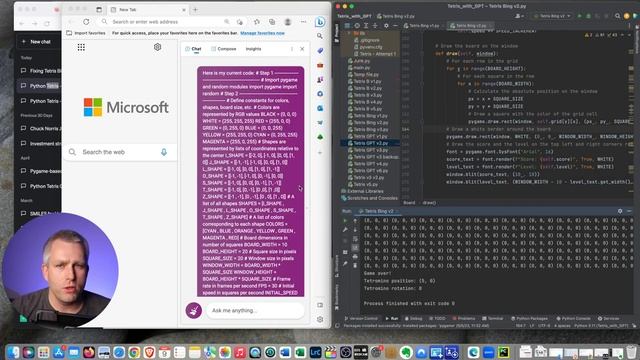The height and width of the screenshot is (360, 640).
Task: Click Manage favorites now link
Action: click(x=262, y=33)
